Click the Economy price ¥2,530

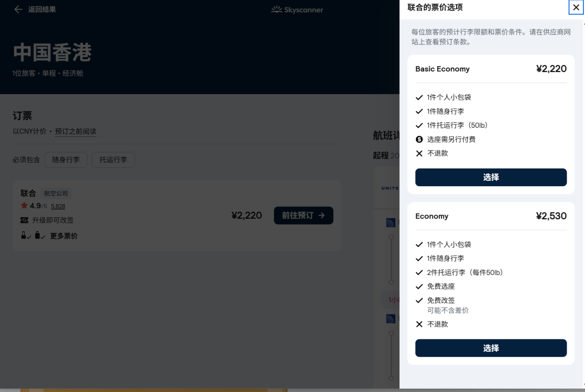pyautogui.click(x=551, y=216)
